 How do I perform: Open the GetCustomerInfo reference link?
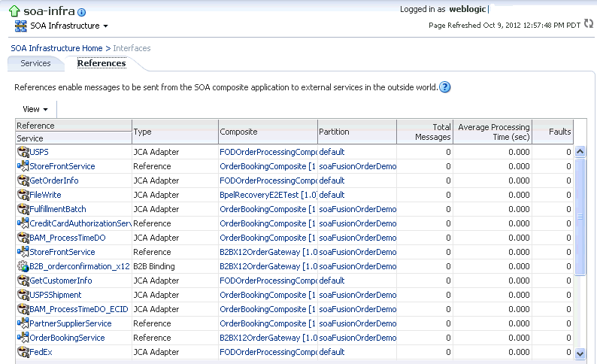coord(61,281)
